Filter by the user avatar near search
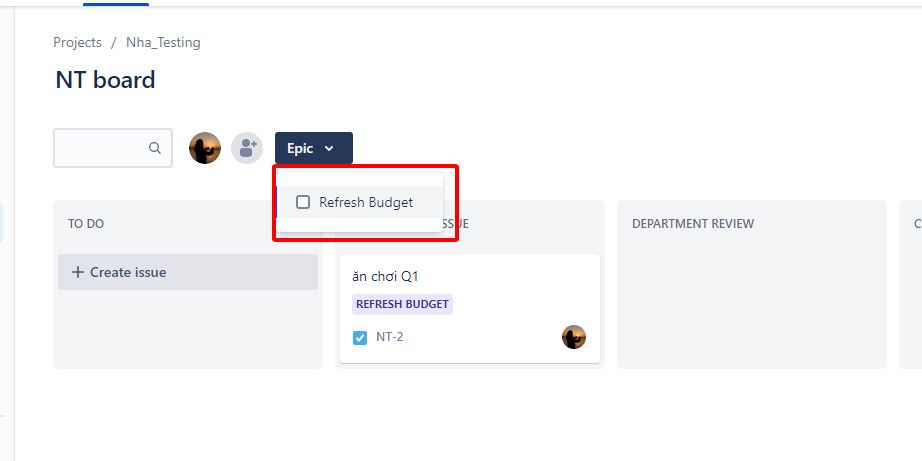The image size is (922, 461). [x=205, y=148]
